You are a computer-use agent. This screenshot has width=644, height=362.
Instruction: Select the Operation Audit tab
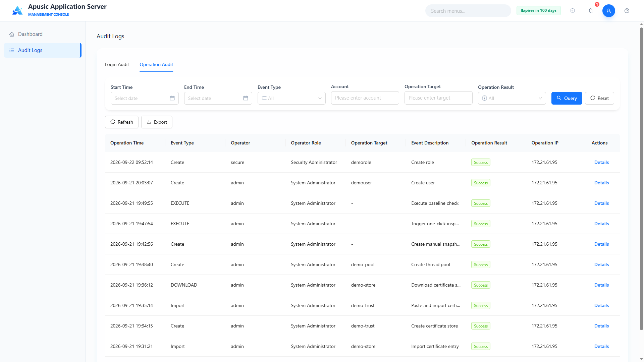click(156, 64)
